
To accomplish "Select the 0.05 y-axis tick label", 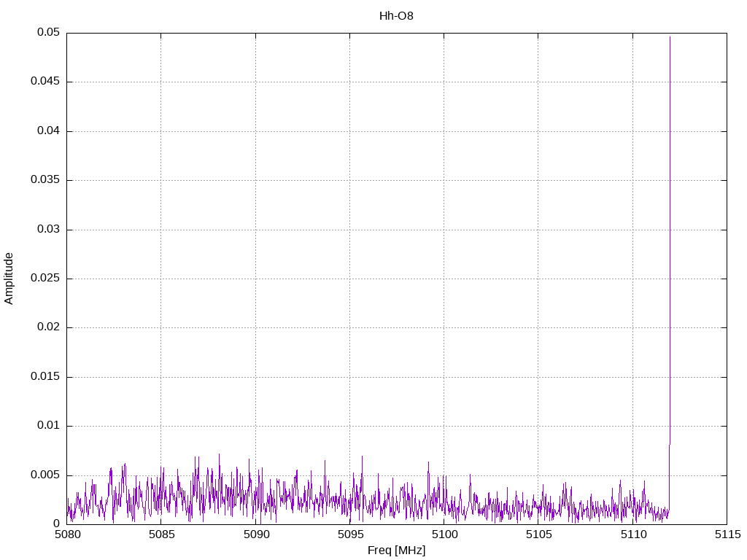I will pyautogui.click(x=48, y=33).
